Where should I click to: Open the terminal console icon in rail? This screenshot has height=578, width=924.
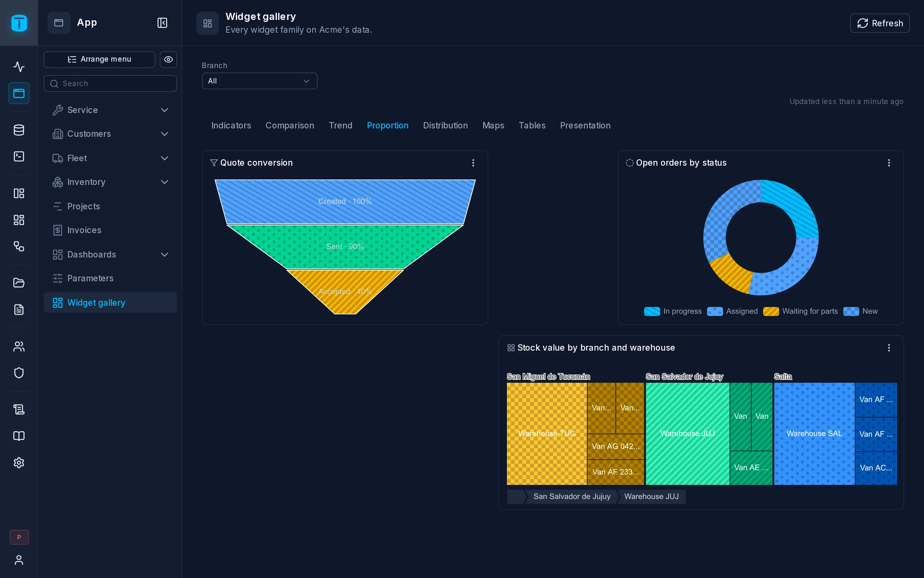click(19, 156)
